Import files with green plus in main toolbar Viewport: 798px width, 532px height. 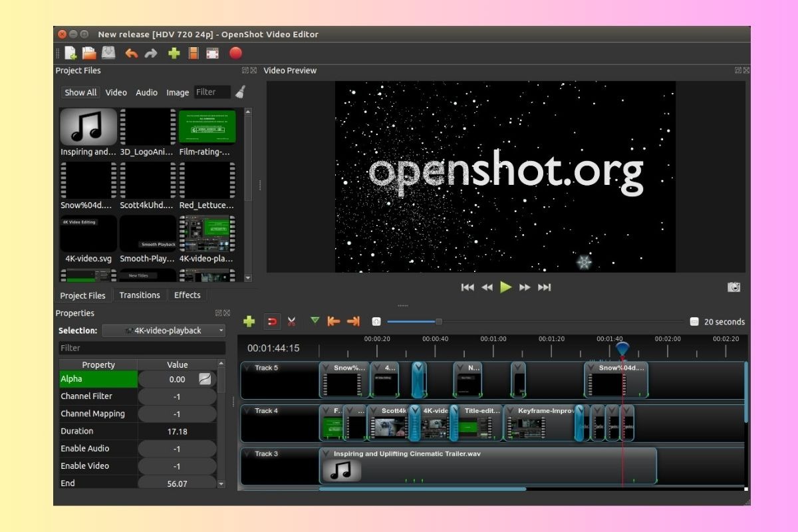174,53
